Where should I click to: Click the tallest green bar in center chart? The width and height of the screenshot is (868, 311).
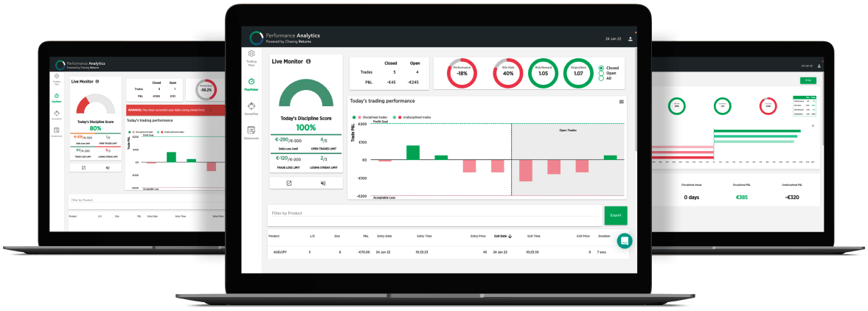tap(413, 153)
